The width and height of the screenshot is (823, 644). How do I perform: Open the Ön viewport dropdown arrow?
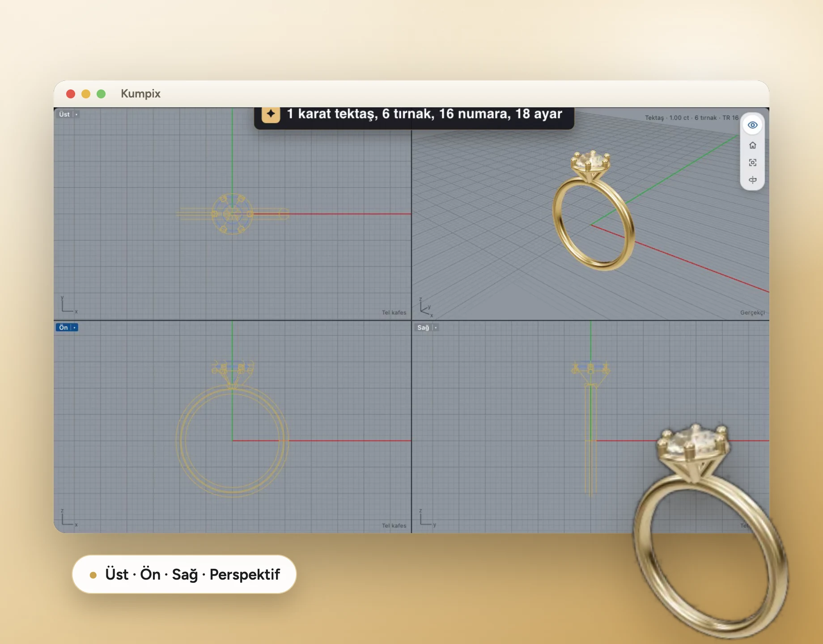pos(75,328)
